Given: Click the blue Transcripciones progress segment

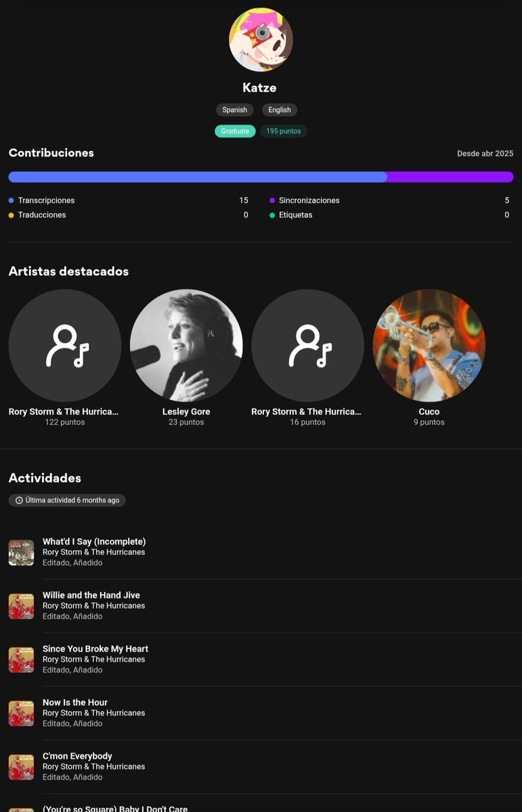Looking at the screenshot, I should tap(198, 177).
